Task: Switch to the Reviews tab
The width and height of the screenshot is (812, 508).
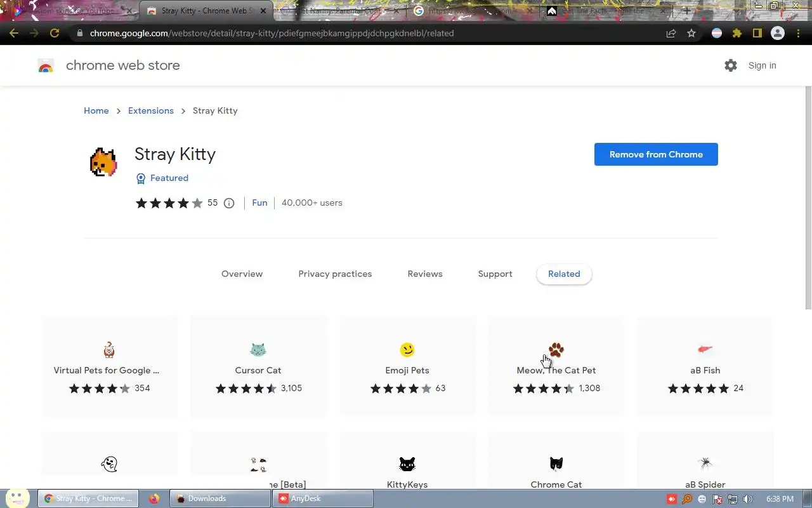Action: coord(425,274)
